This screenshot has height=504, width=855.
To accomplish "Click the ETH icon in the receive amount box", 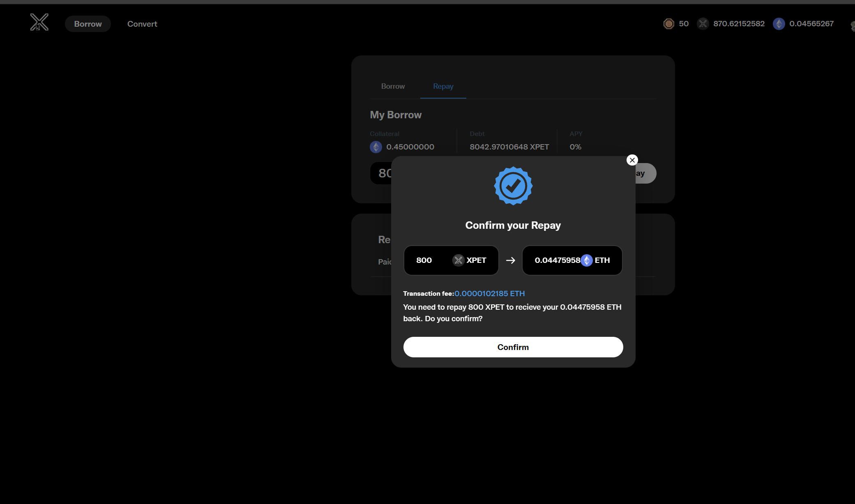I will coord(587,260).
